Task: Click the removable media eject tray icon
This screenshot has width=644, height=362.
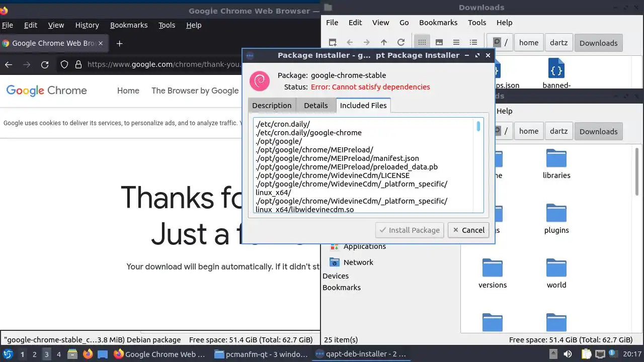Action: point(553,354)
